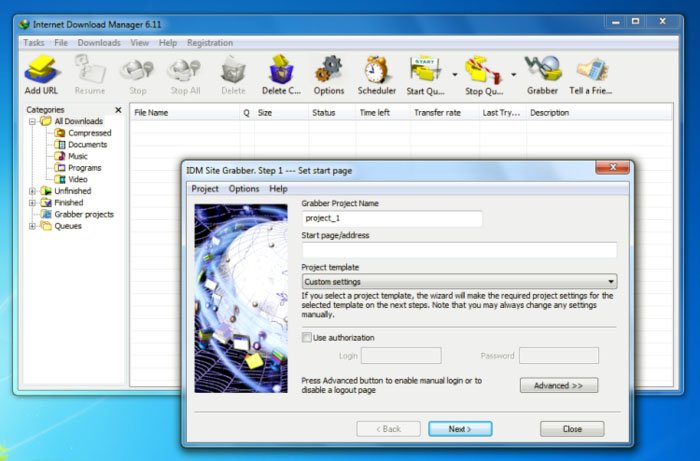700x461 pixels.
Task: Close the Categories panel with X
Action: pos(118,110)
